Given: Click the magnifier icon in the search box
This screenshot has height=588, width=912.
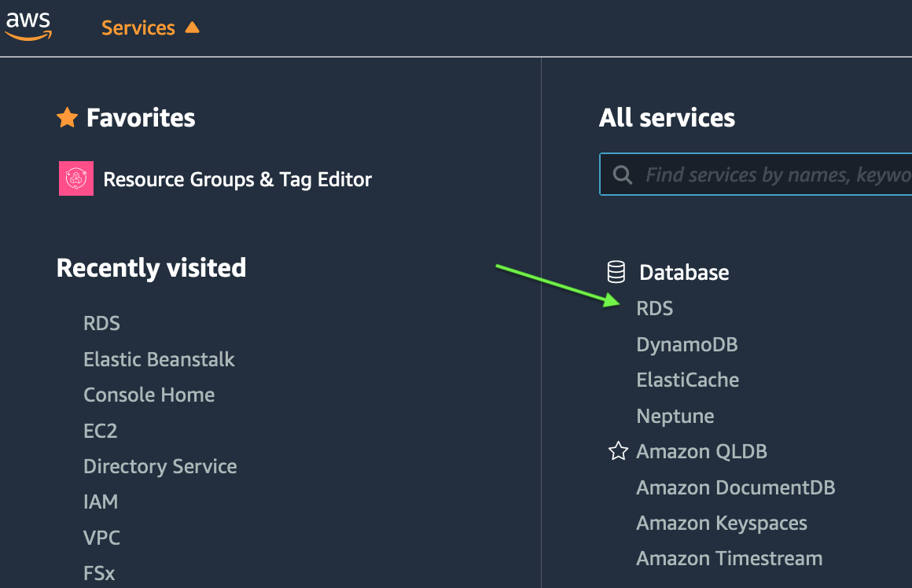Looking at the screenshot, I should 623,175.
